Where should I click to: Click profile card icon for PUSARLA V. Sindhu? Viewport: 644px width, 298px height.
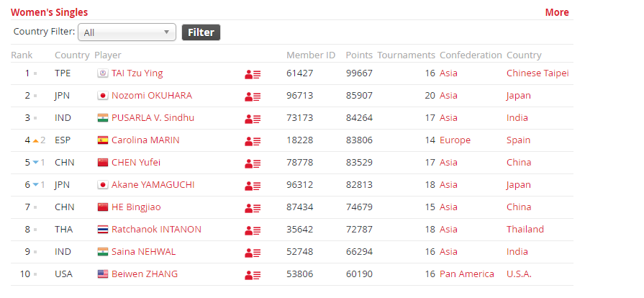coord(253,119)
